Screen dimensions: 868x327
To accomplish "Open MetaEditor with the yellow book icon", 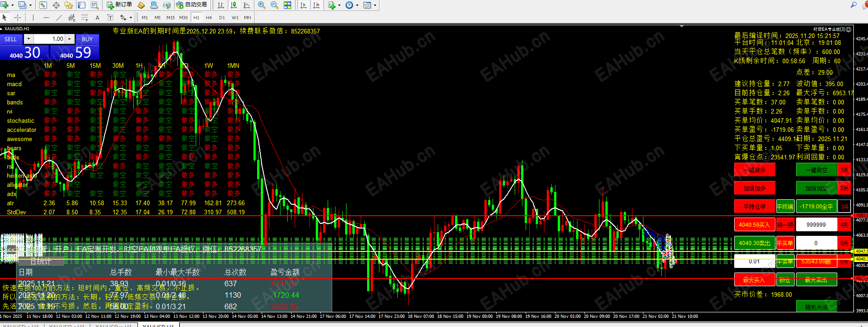I will pos(141,5).
